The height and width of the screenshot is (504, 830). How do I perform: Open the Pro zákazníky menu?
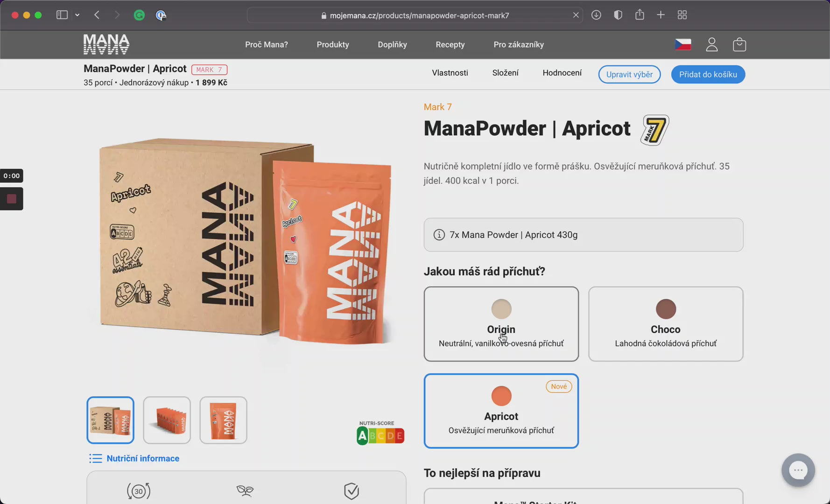click(519, 45)
